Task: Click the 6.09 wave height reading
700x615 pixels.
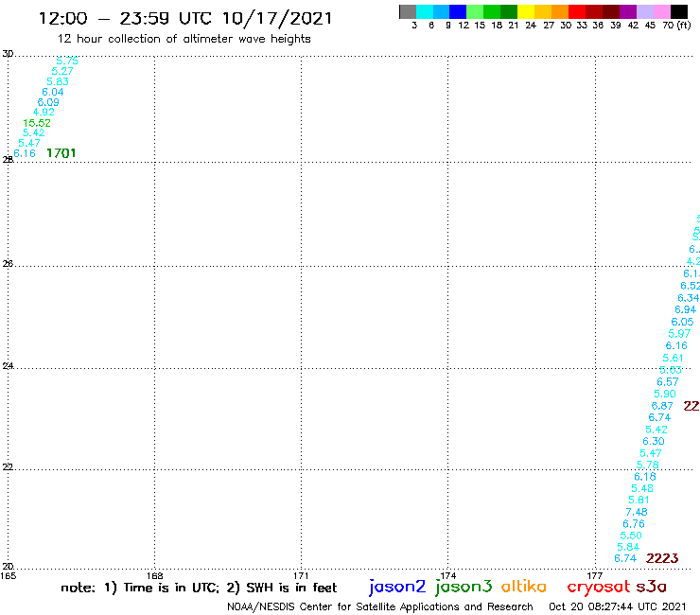Action: [48, 102]
